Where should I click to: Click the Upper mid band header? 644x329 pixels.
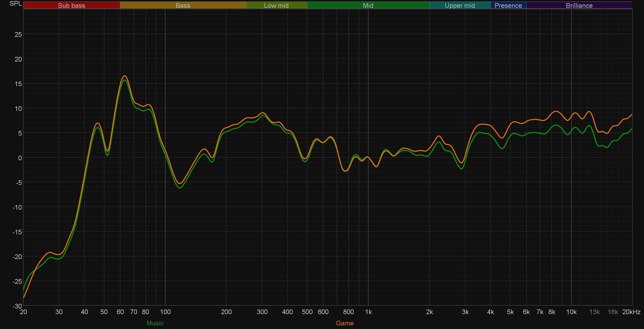pos(460,5)
